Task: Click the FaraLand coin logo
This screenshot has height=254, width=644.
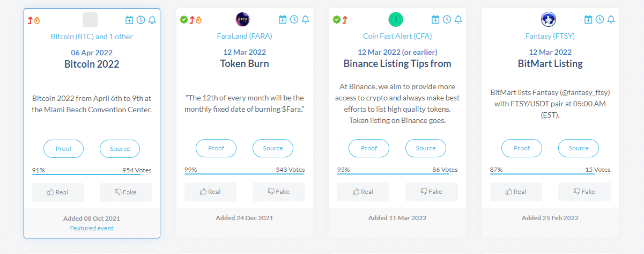Action: (242, 19)
